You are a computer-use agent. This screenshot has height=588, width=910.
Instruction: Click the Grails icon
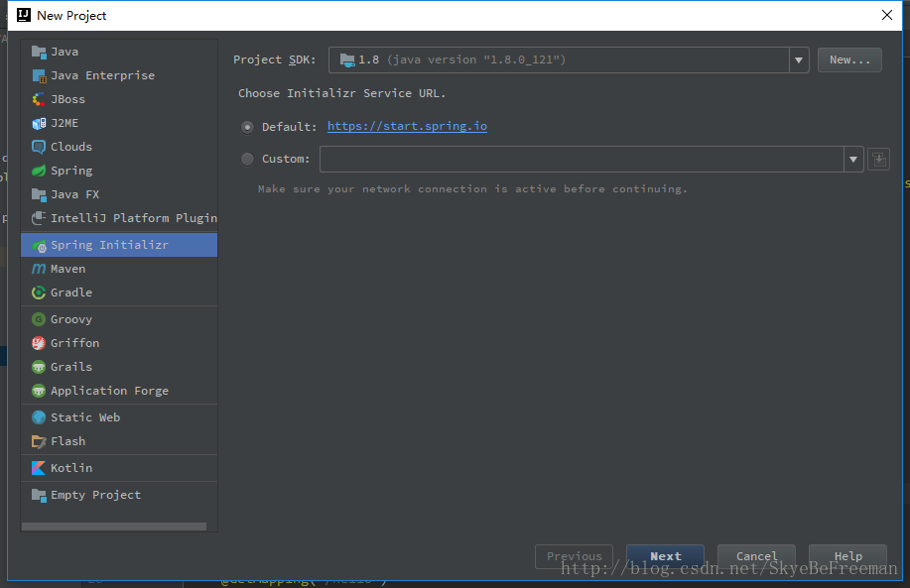(39, 367)
